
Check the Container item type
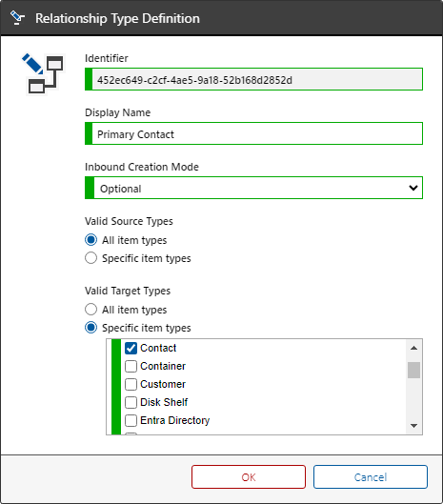pyautogui.click(x=131, y=366)
